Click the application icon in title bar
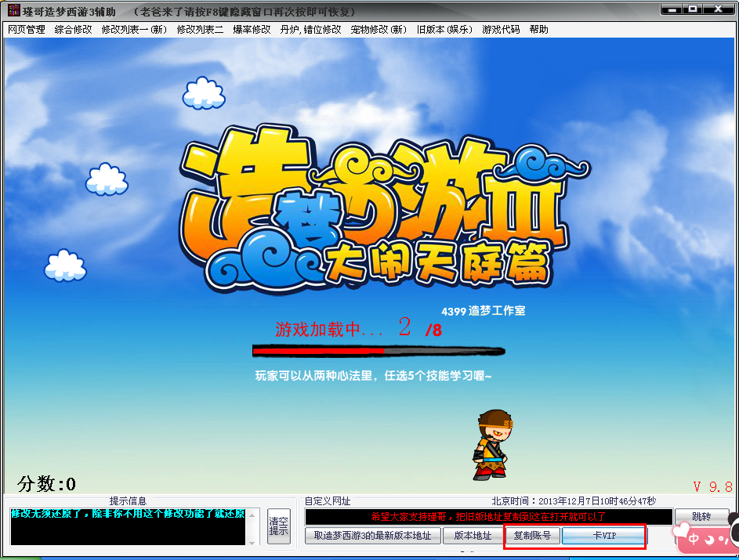This screenshot has width=739, height=560. point(13,10)
